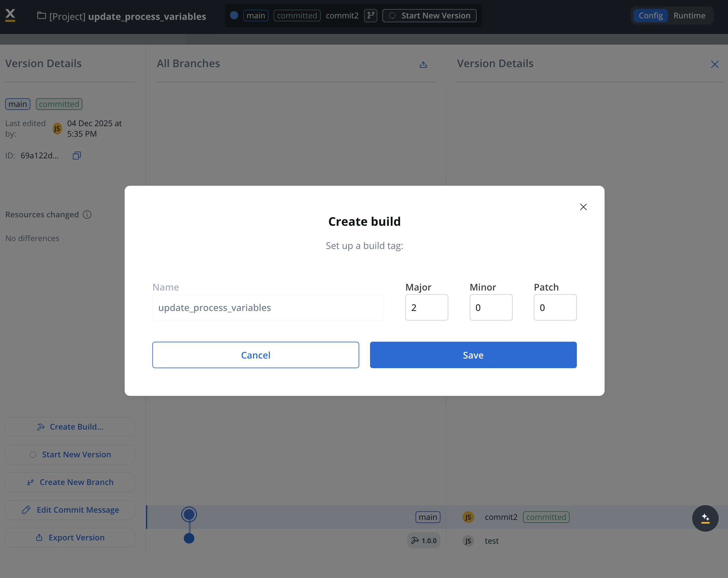Switch to the Config tab
This screenshot has height=578, width=728.
pos(650,16)
